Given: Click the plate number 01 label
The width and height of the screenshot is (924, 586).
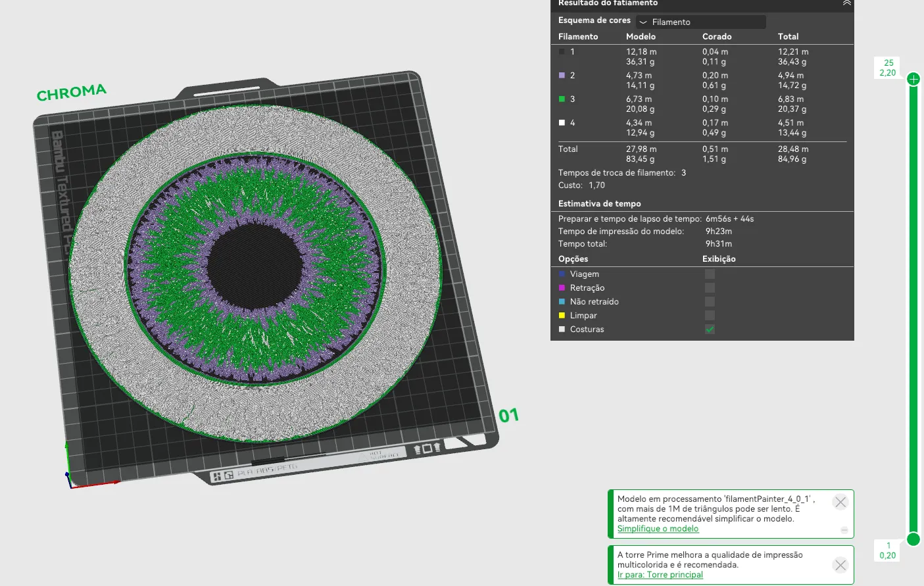Looking at the screenshot, I should pos(509,416).
